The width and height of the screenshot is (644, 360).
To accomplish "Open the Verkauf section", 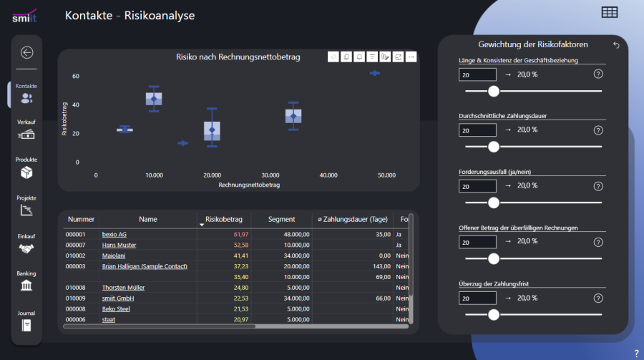I will [x=26, y=130].
